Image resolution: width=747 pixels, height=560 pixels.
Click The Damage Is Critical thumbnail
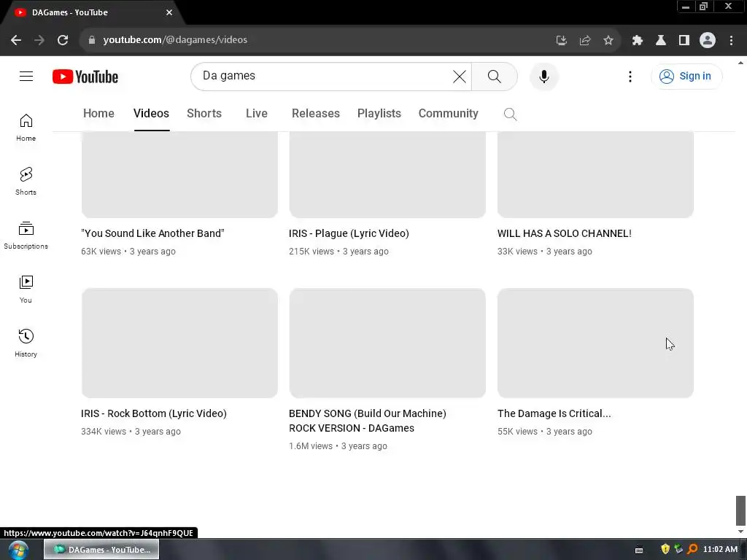pos(595,343)
